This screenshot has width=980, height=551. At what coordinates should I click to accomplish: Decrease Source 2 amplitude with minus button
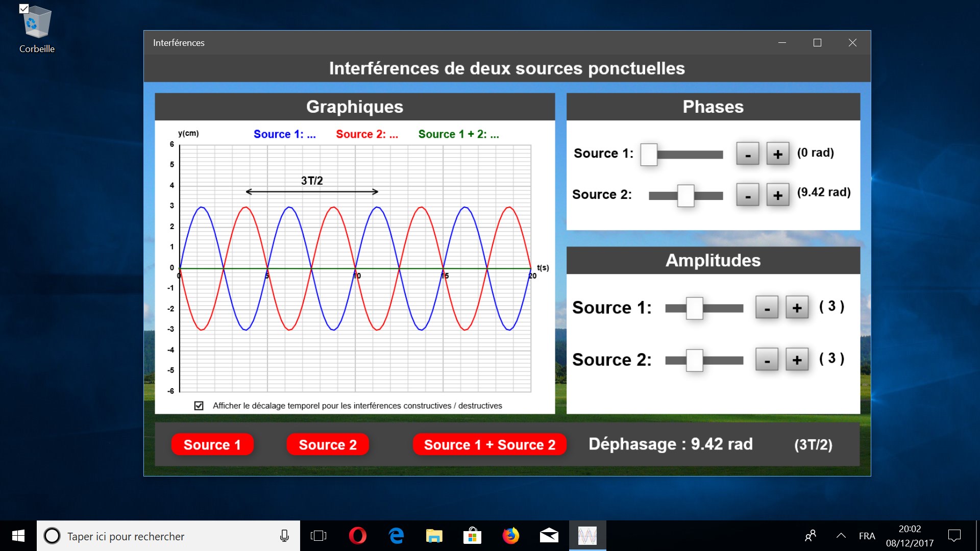pyautogui.click(x=767, y=360)
